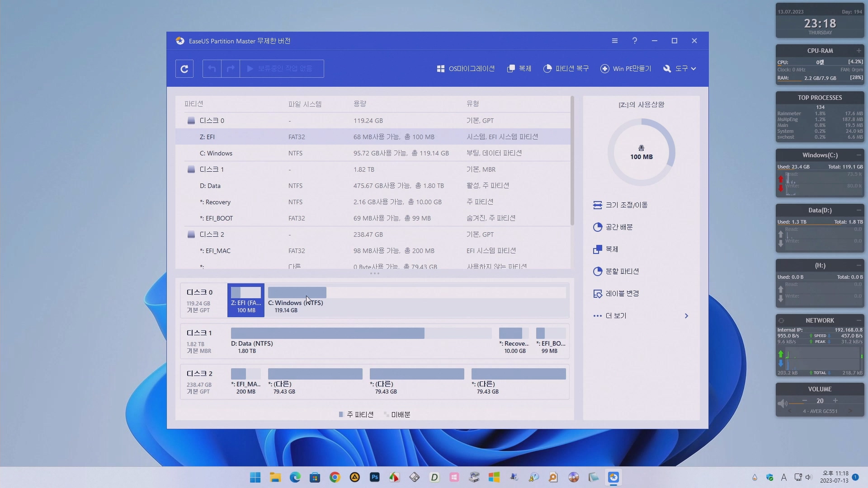This screenshot has height=488, width=868.
Task: Decrease volume with minus in VOLUME widget
Action: 805,401
